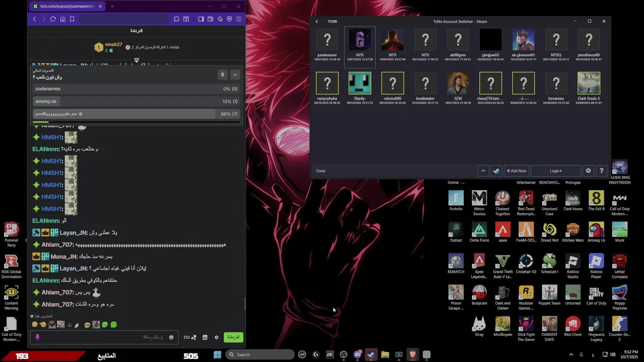Go to browser home page
The height and width of the screenshot is (362, 644).
(x=62, y=19)
